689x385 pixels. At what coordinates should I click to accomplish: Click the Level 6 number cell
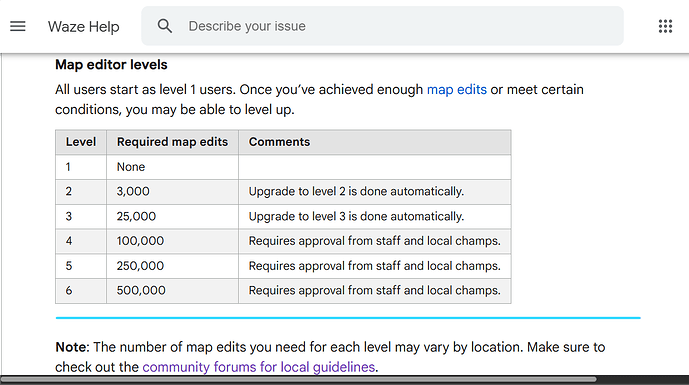81,291
